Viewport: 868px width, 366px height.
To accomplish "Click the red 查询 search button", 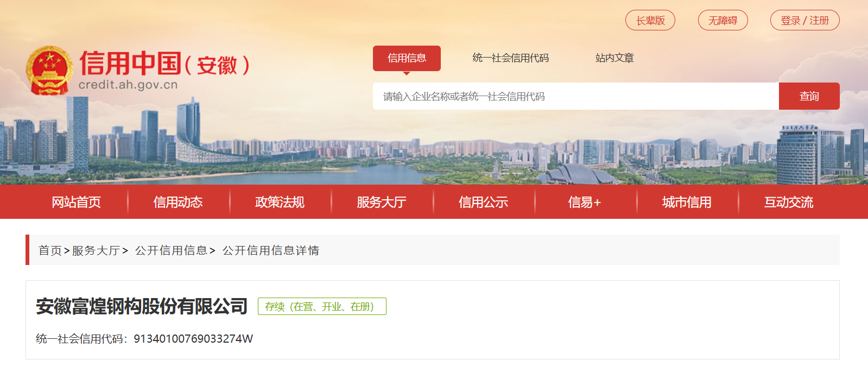I will coord(809,96).
